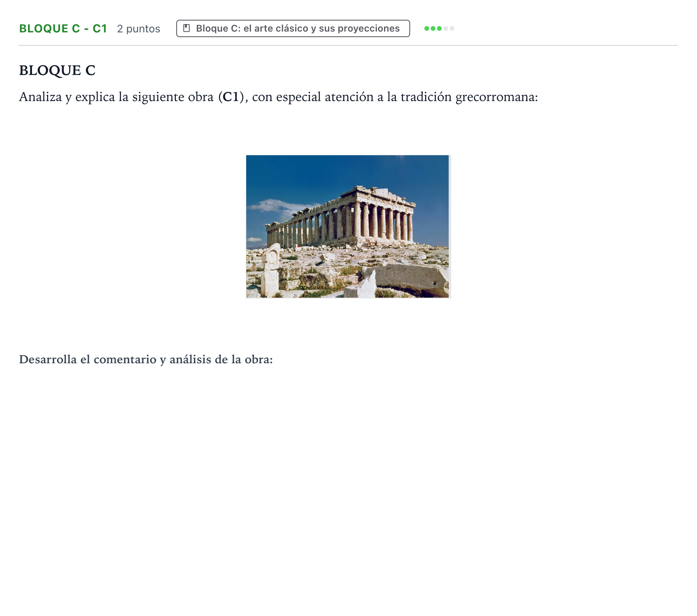Click the 'BLOQUE C' heading
Image resolution: width=697 pixels, height=616 pixels.
click(57, 70)
